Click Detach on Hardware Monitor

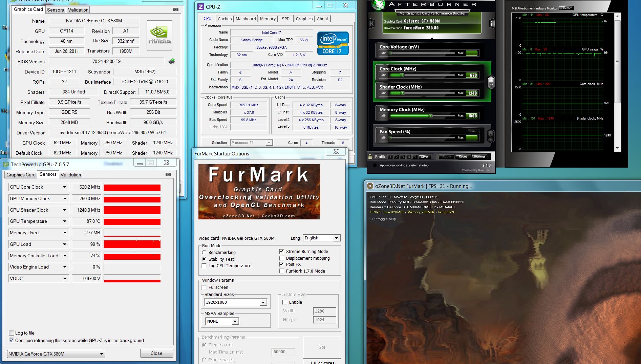point(566,8)
